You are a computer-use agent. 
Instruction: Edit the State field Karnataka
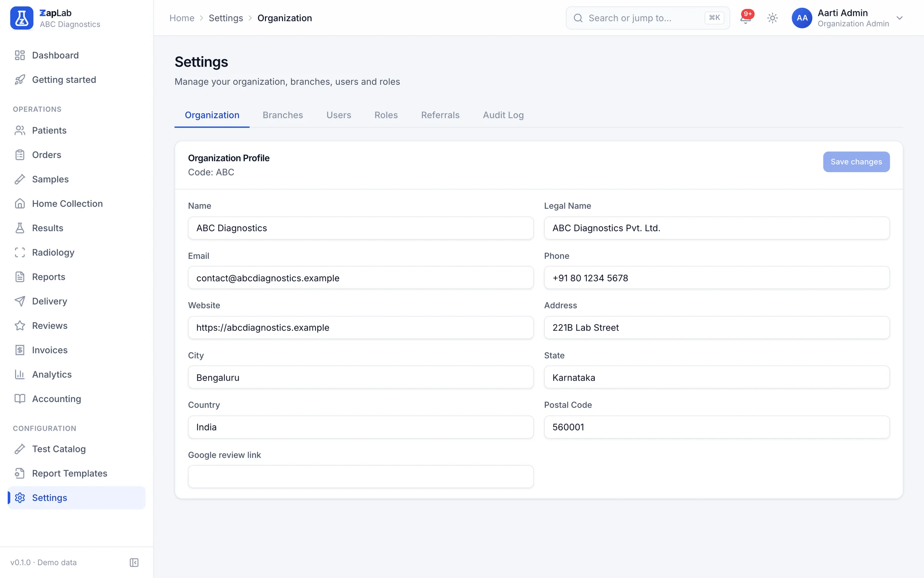pos(716,377)
